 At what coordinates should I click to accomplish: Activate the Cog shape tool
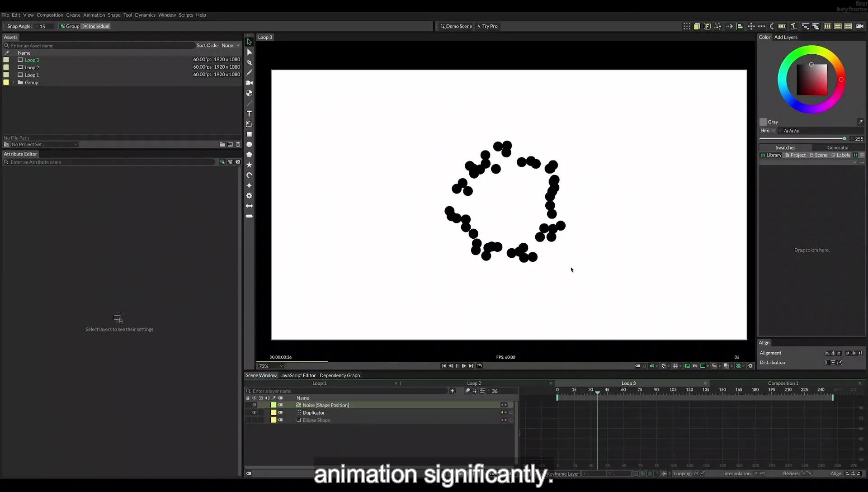click(x=249, y=196)
